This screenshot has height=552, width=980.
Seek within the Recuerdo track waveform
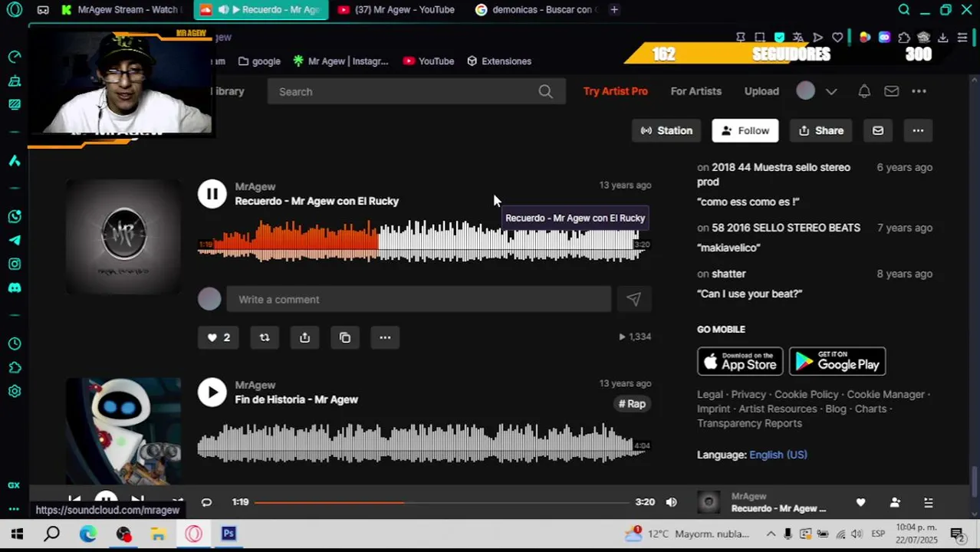pyautogui.click(x=423, y=241)
